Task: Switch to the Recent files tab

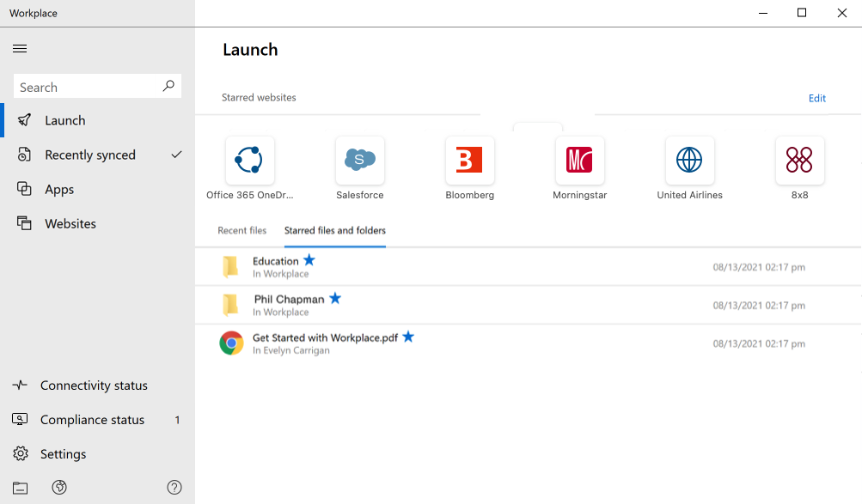Action: click(241, 231)
